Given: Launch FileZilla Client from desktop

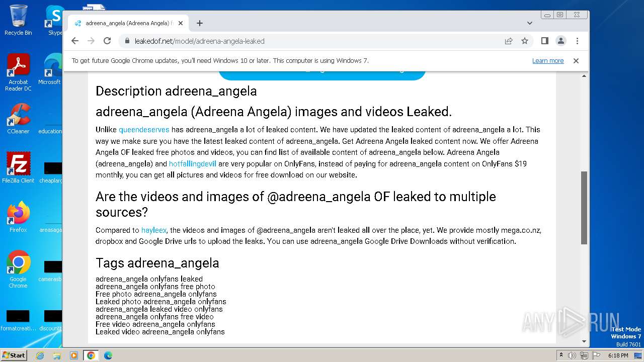Looking at the screenshot, I should coord(18,168).
